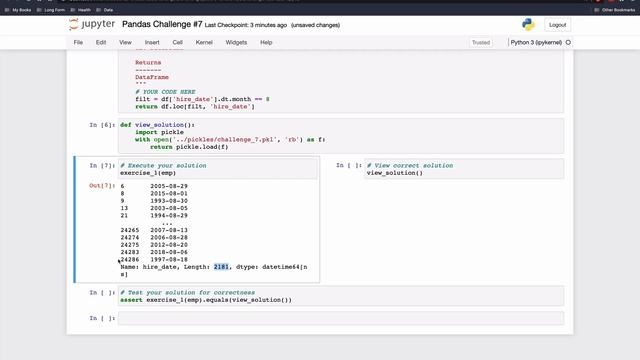Screen dimensions: 640x360
Task: Click the DataFrame docstring line
Action: [152, 77]
